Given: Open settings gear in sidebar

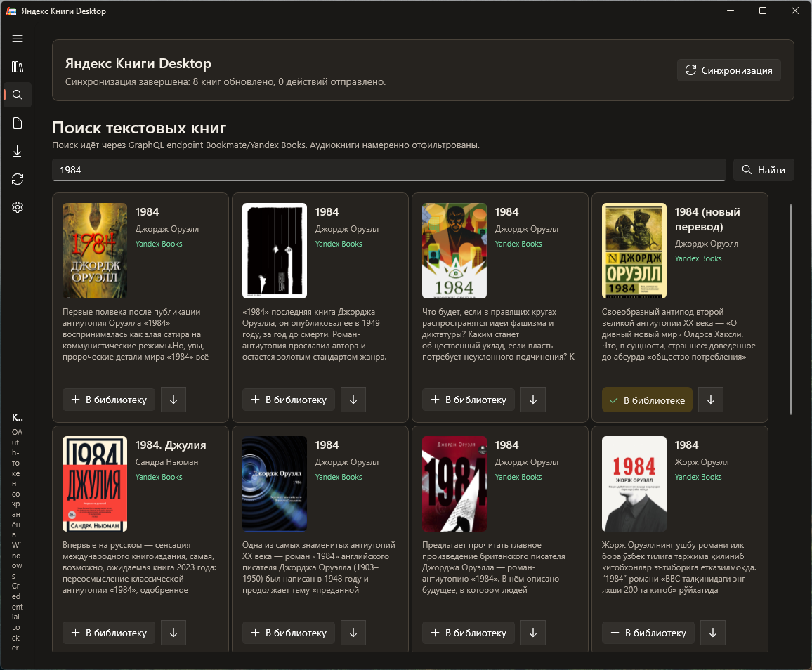Looking at the screenshot, I should [x=18, y=207].
